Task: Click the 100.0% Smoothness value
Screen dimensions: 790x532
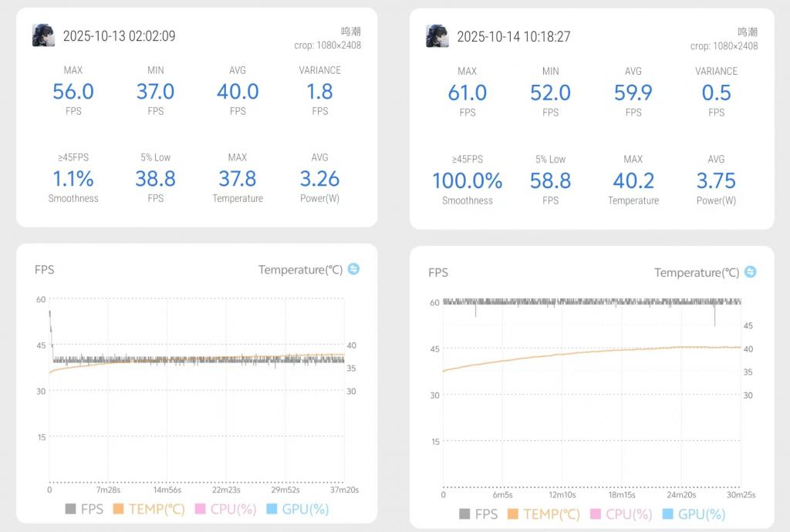Action: coord(467,181)
